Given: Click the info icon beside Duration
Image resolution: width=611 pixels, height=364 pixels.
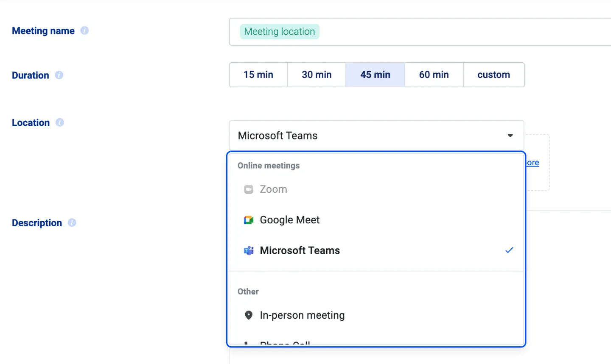Looking at the screenshot, I should coord(59,75).
